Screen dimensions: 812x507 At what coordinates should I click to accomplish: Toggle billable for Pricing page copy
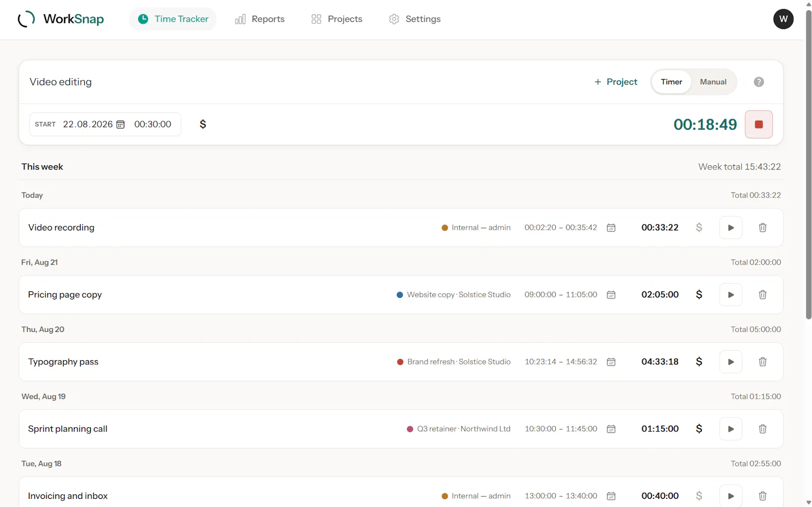(699, 295)
